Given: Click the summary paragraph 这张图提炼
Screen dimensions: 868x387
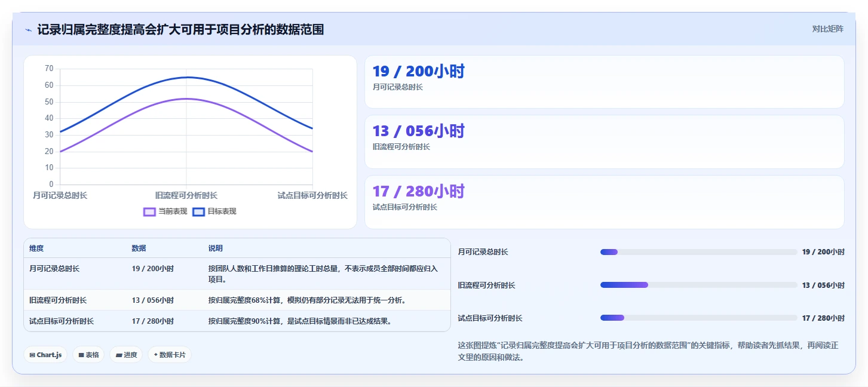Looking at the screenshot, I should [648, 352].
